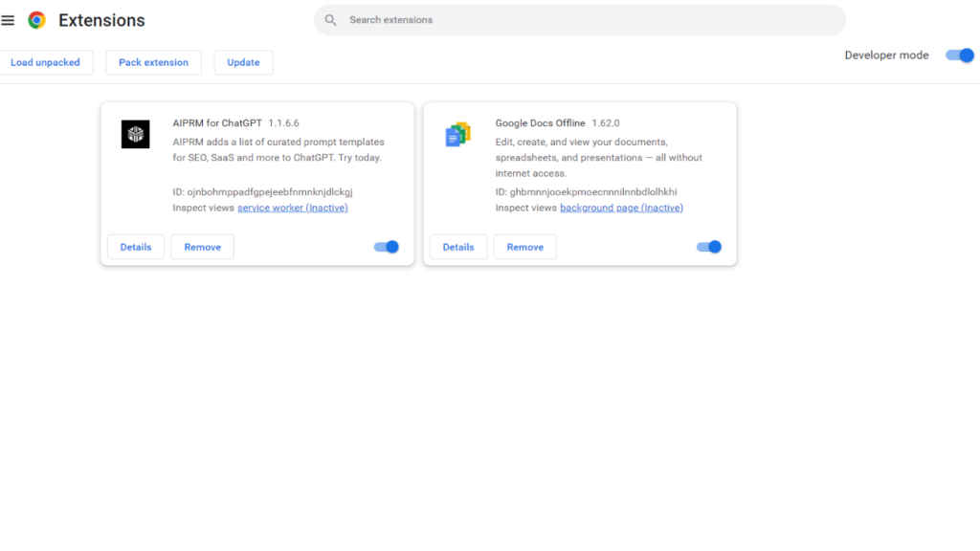Screen dimensions: 980x551
Task: Click Load unpacked button
Action: pos(46,62)
